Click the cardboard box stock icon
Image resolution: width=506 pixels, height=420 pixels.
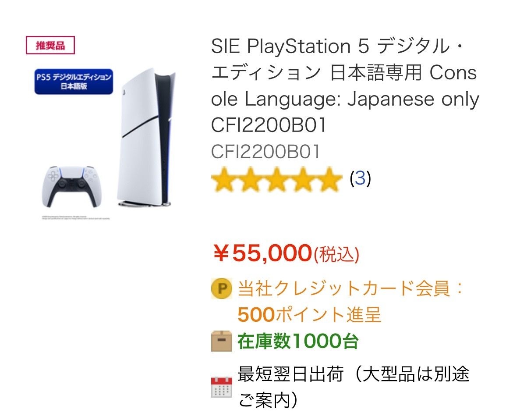(x=222, y=341)
